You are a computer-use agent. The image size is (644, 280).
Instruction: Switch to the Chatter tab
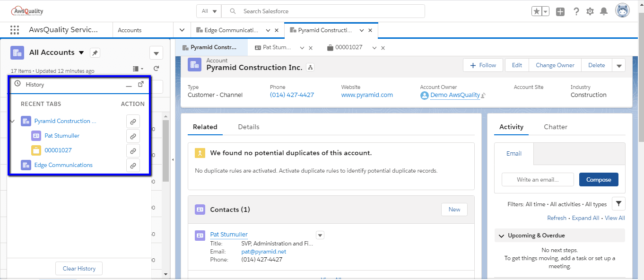(556, 127)
